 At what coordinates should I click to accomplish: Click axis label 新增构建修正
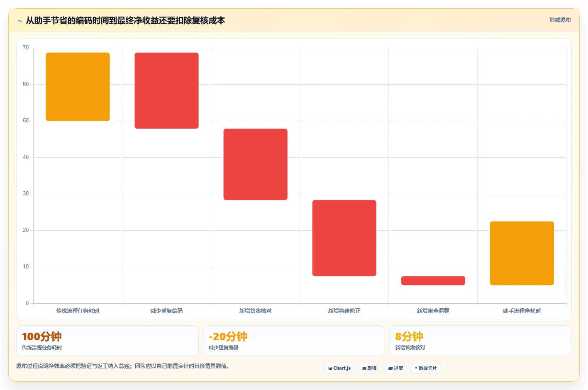tap(344, 311)
